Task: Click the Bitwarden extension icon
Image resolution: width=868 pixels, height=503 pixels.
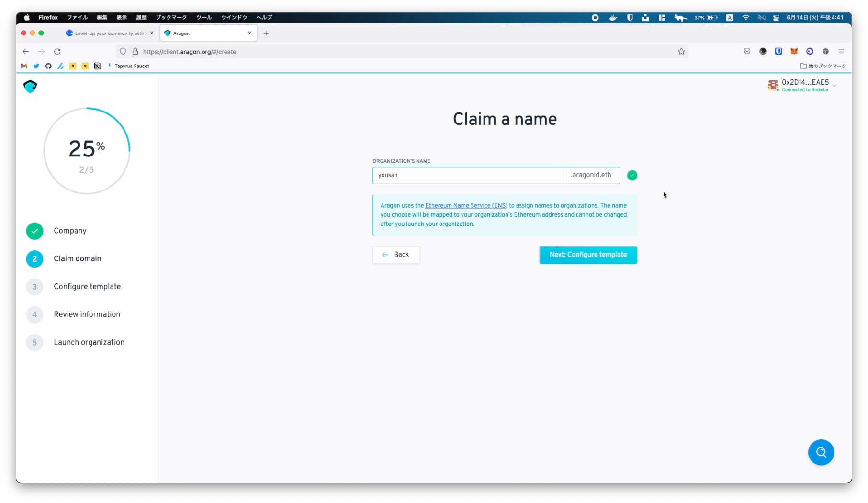Action: pyautogui.click(x=778, y=52)
